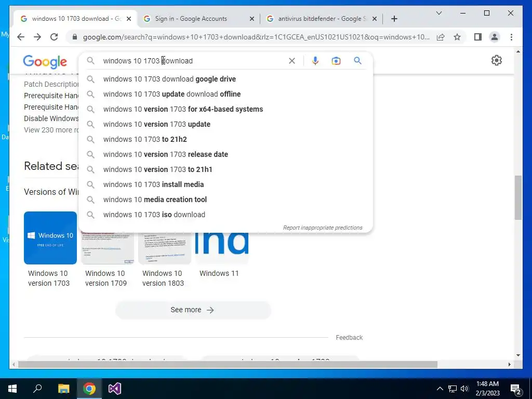View site information via the lock icon
Screen dimensions: 532x399
(x=75, y=37)
